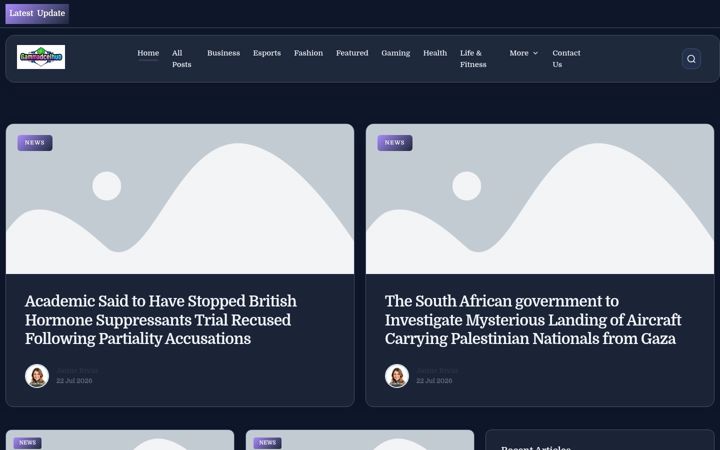Click thumbnail image of Hormone Suppressants article

180,199
